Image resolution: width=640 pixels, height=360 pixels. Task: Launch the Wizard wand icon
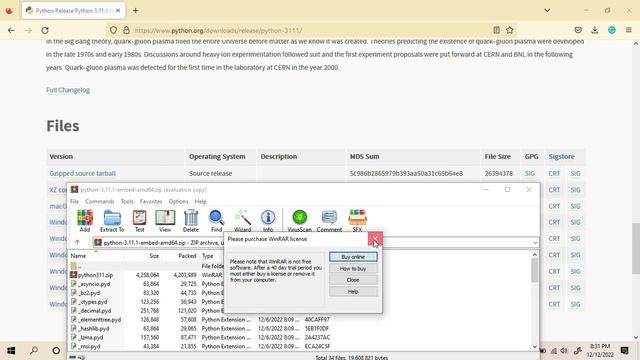(x=242, y=221)
